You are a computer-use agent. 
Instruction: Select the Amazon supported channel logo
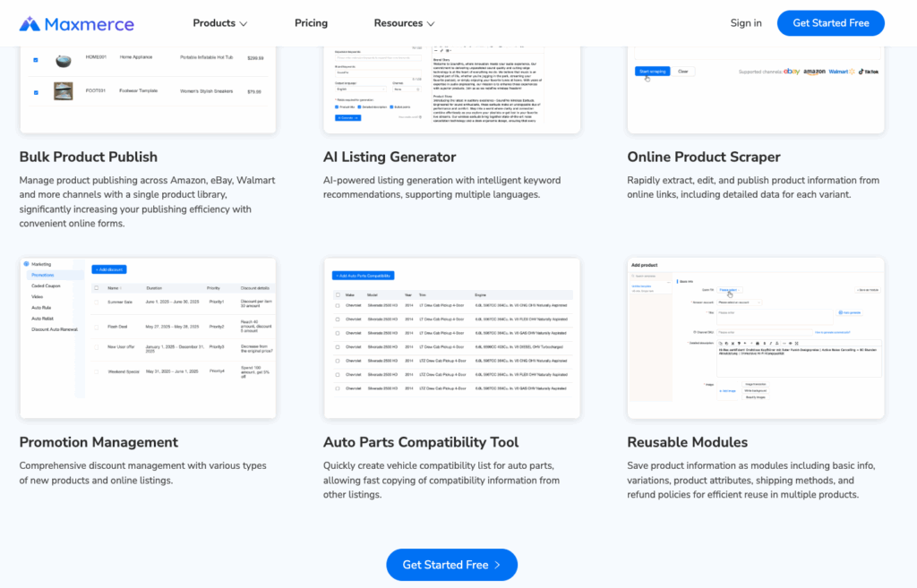click(x=815, y=72)
